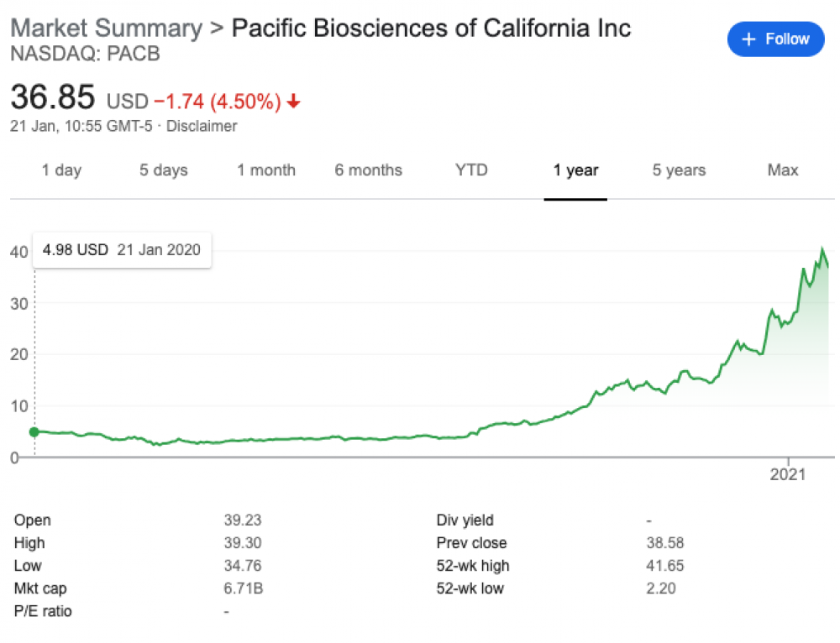Click the Mkt cap value 6.71B

click(x=244, y=588)
